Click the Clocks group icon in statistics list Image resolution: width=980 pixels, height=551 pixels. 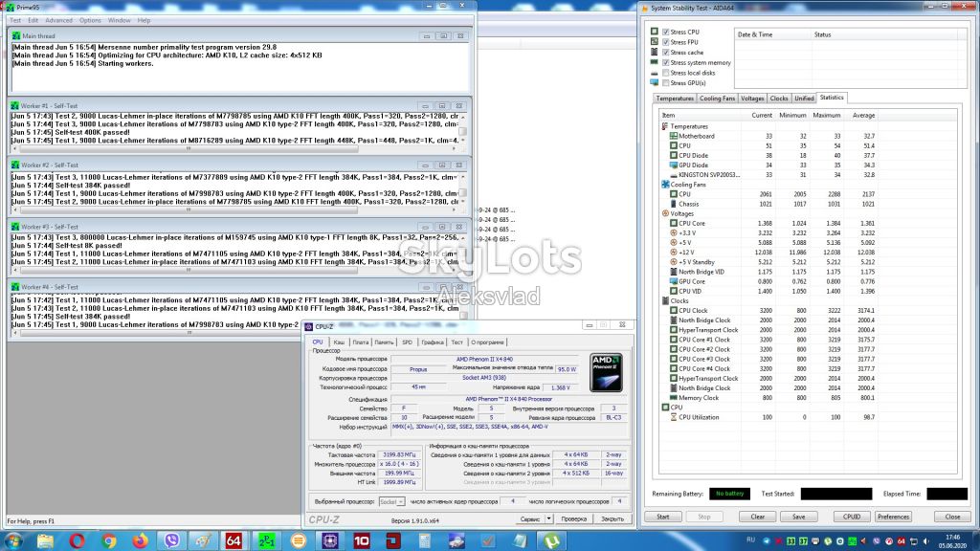[665, 300]
